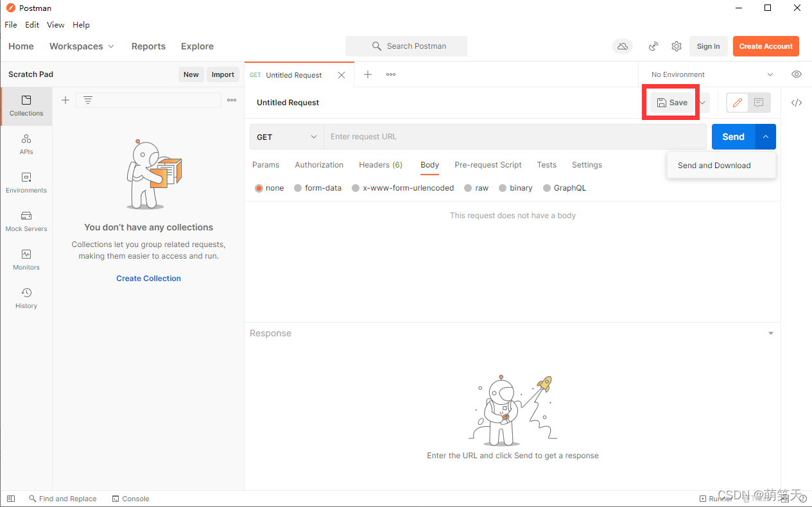Switch to the Body tab

click(x=430, y=165)
